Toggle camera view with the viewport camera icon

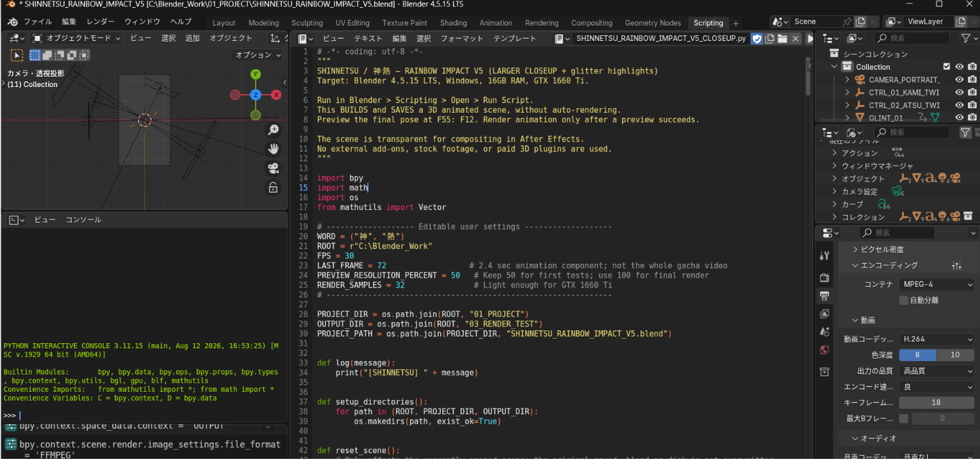(274, 168)
